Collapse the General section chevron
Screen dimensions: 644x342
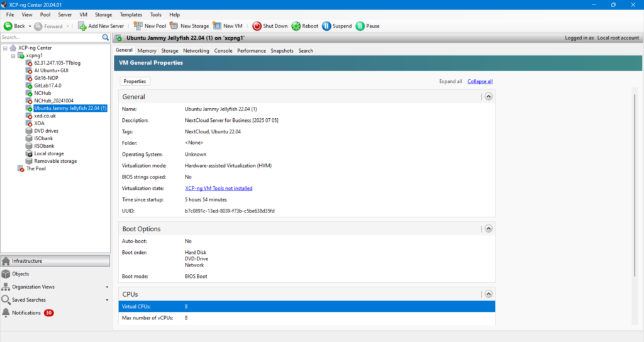[x=488, y=96]
